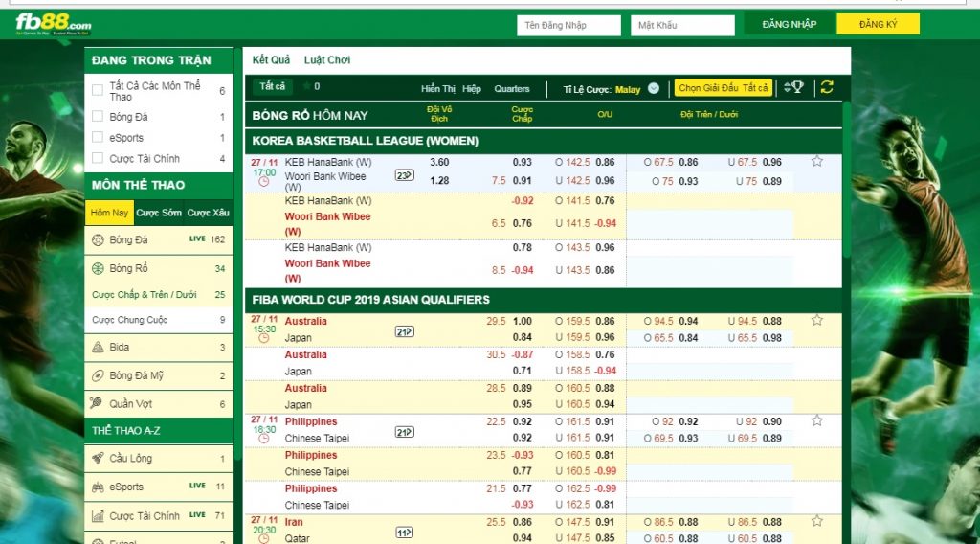
Task: Click the ĐĂNG KÝ button
Action: pos(879,24)
